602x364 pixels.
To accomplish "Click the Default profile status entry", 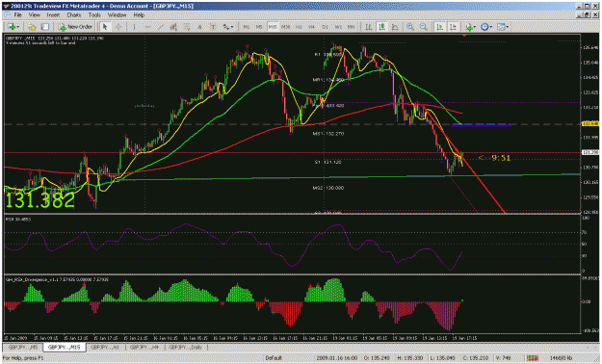I will click(274, 358).
